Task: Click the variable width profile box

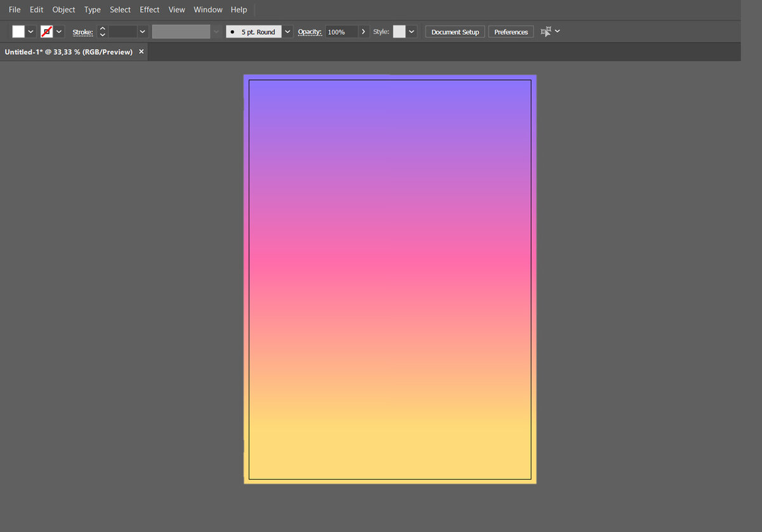Action: coord(181,32)
